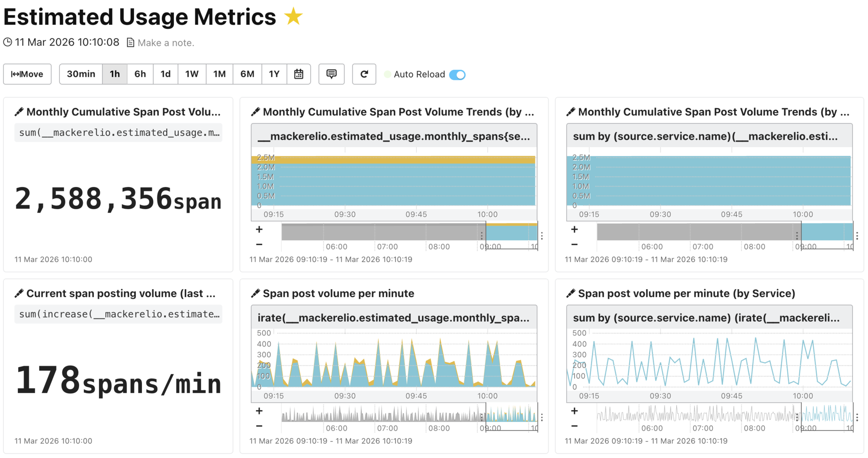Screen dimensions: 868x458
Task: Click the teal area of the Monthly Cumulative Span Post Volume Trends by source.service.name chart
Action: (x=709, y=181)
